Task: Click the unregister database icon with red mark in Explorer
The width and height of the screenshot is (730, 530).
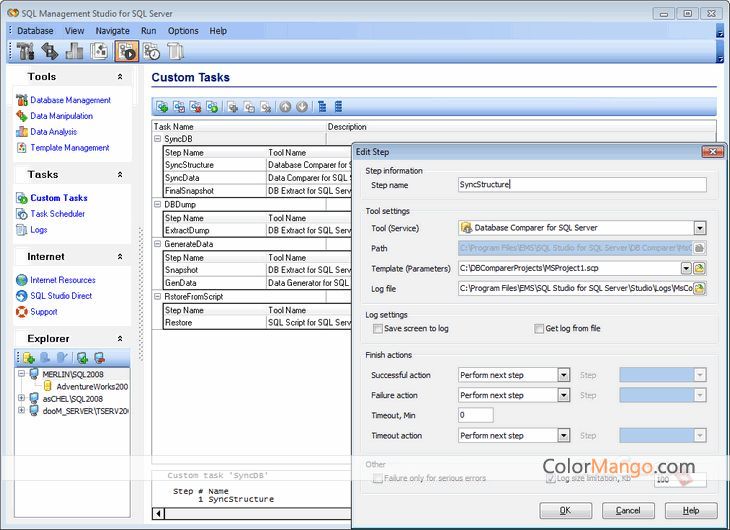Action: tap(99, 358)
